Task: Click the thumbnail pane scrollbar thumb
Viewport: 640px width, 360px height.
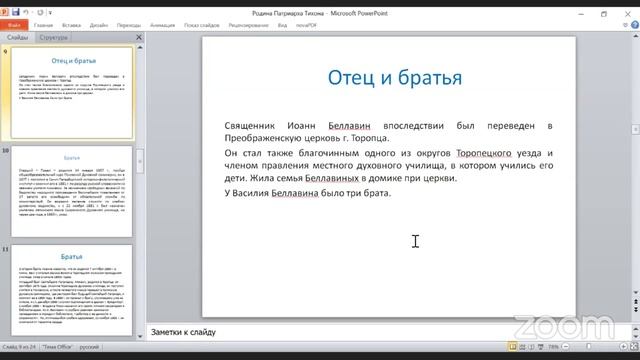Action: (x=140, y=161)
